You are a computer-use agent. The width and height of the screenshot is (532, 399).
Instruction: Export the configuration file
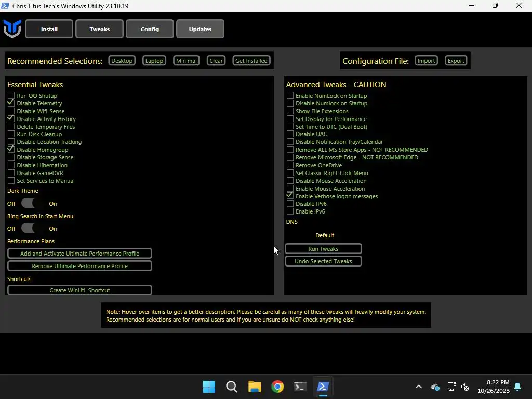coord(456,61)
